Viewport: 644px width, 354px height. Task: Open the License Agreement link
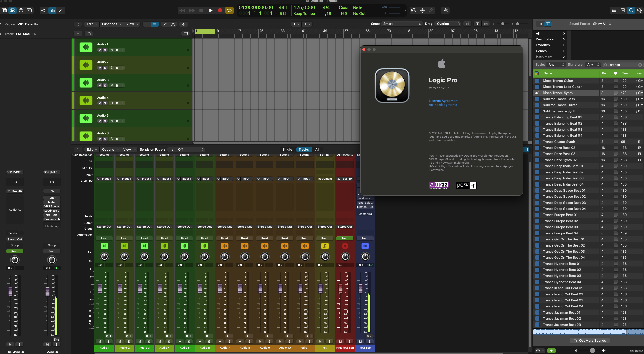[443, 101]
